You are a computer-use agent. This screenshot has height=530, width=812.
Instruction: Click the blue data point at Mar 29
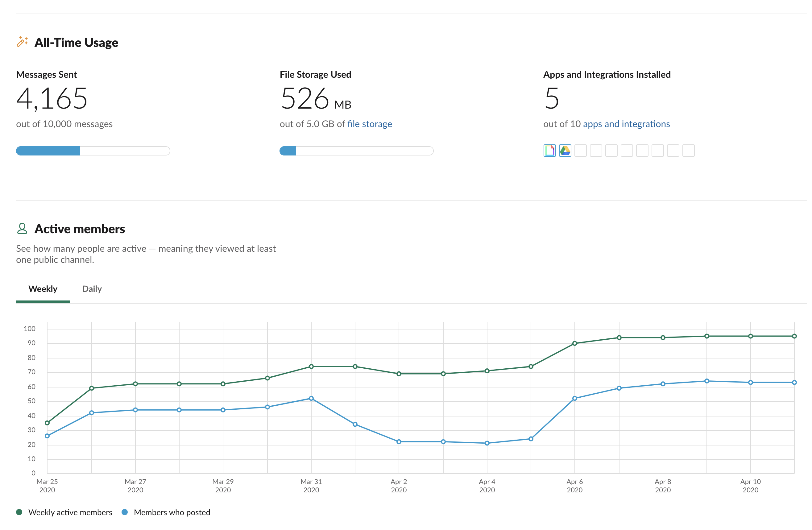(223, 410)
